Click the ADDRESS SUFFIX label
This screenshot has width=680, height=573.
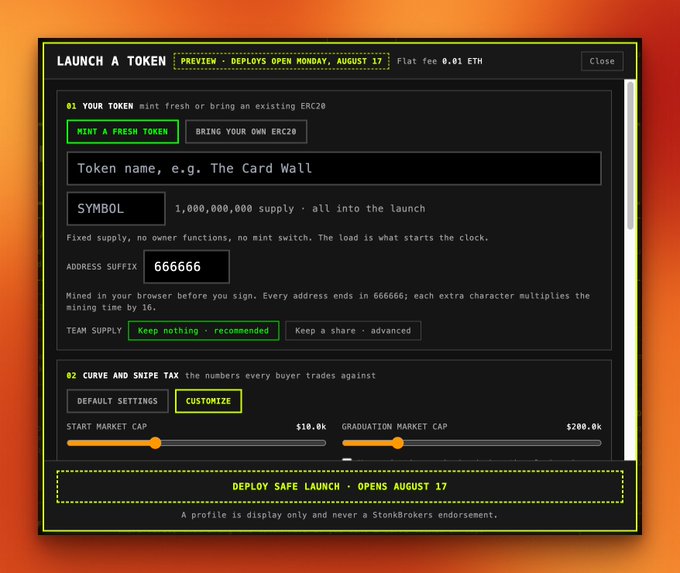[101, 267]
